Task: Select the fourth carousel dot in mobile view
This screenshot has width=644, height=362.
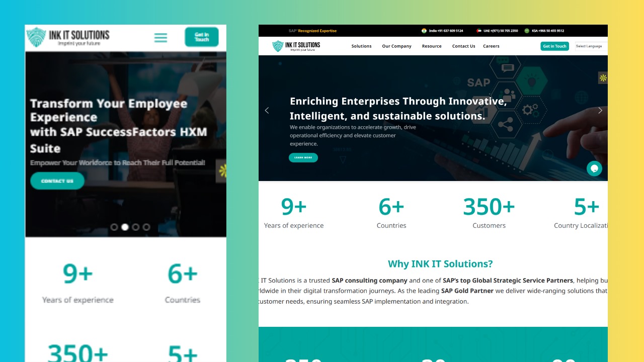Action: [x=146, y=227]
